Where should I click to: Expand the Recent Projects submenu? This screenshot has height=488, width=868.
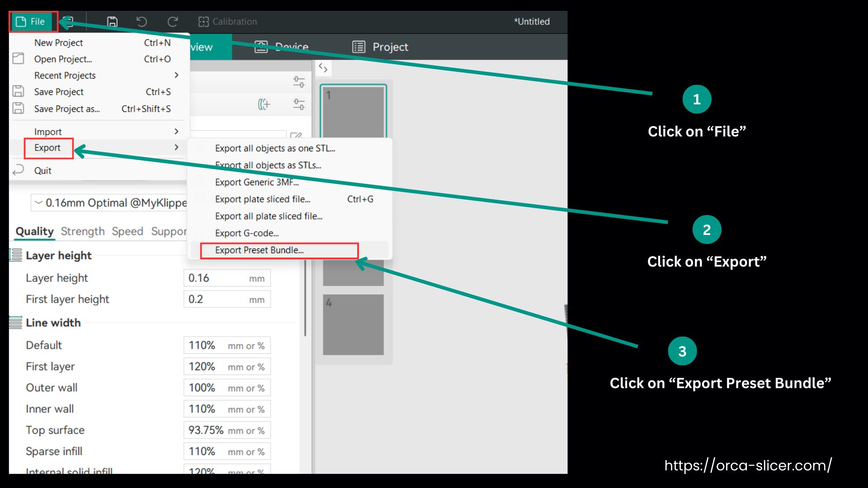(x=97, y=75)
